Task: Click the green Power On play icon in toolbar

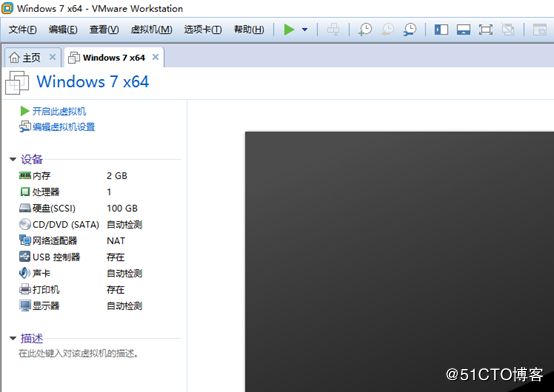Action: pyautogui.click(x=289, y=30)
